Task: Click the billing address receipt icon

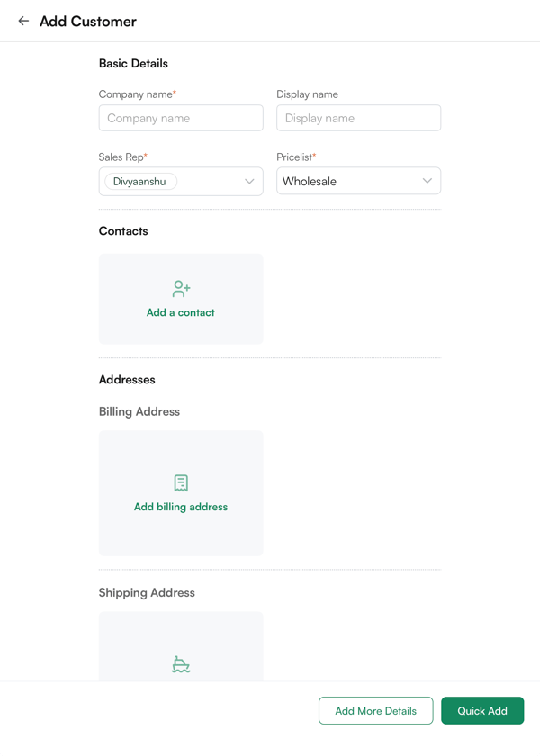Action: (x=180, y=482)
